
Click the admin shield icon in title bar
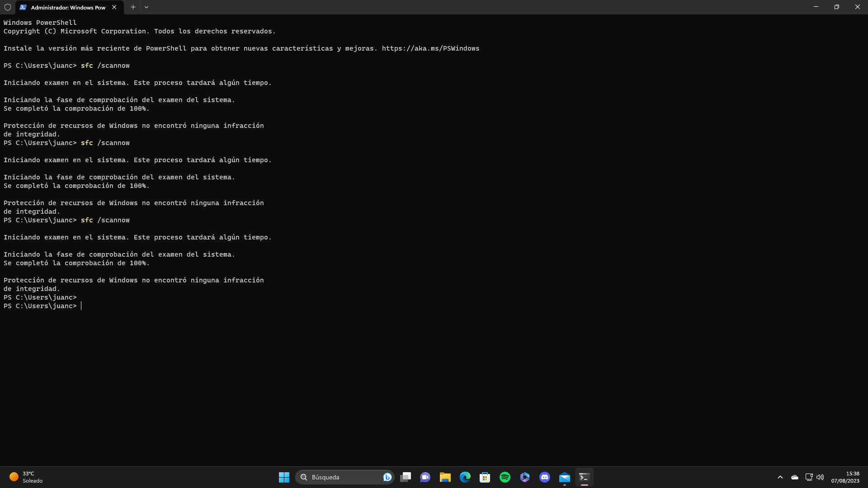[7, 7]
